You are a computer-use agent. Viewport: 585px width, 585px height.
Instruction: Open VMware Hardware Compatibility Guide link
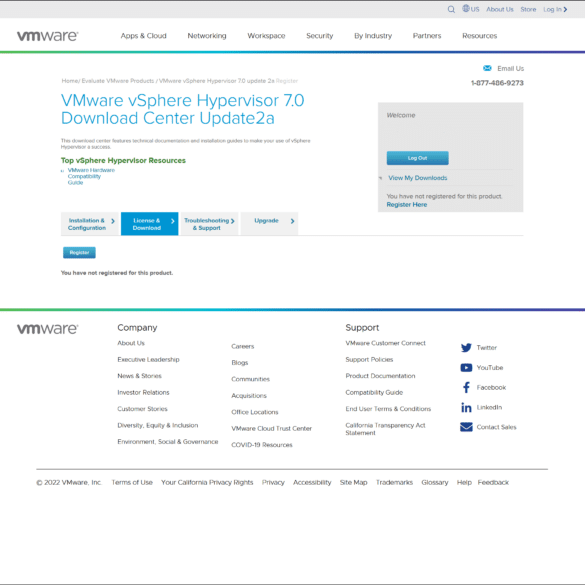click(x=91, y=176)
